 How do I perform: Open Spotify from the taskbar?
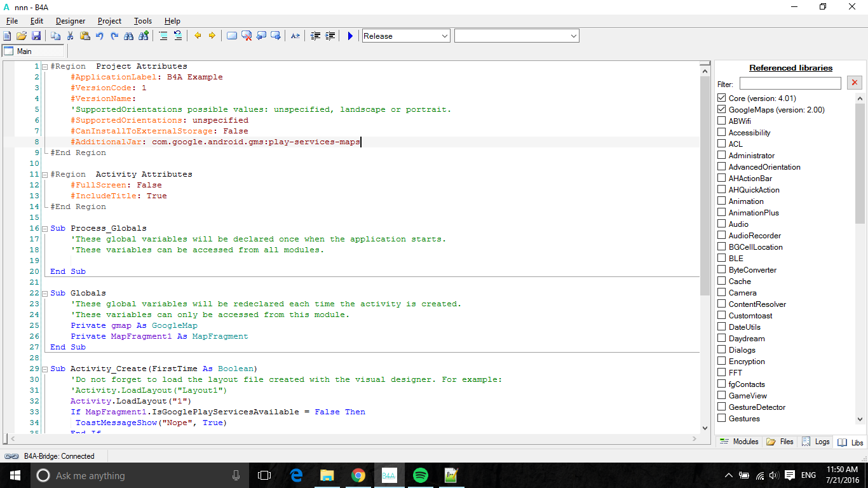[x=420, y=475]
